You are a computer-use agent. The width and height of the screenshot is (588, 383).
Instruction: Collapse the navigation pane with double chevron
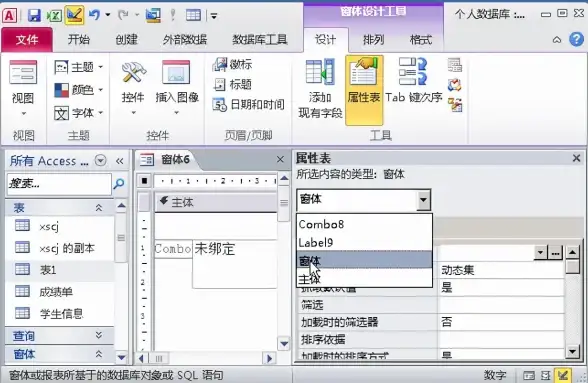coord(120,161)
